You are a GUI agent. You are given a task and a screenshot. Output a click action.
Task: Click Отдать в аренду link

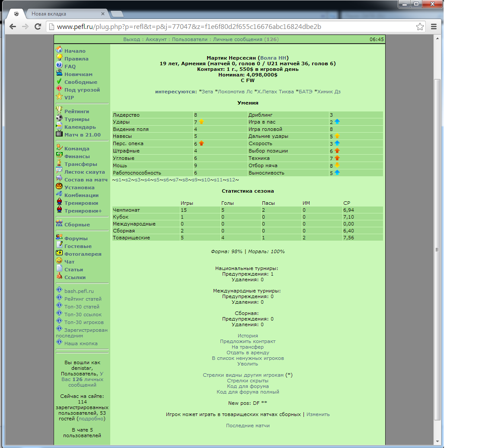248,353
